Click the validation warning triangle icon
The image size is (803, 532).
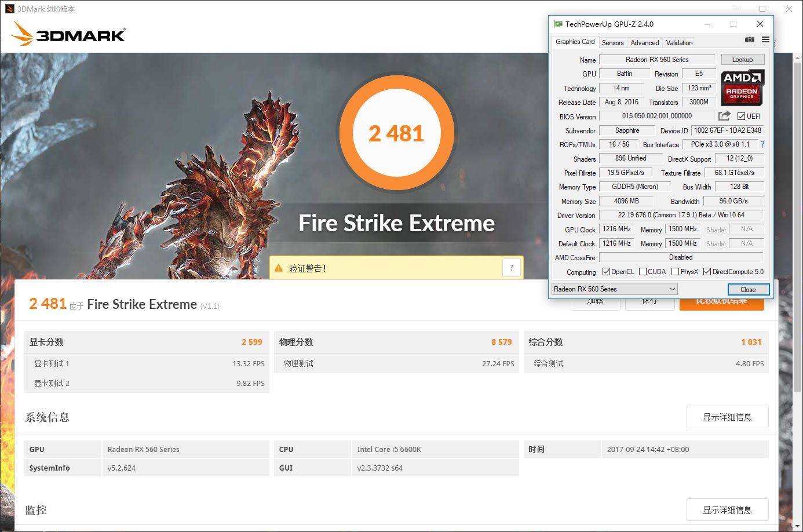[279, 268]
